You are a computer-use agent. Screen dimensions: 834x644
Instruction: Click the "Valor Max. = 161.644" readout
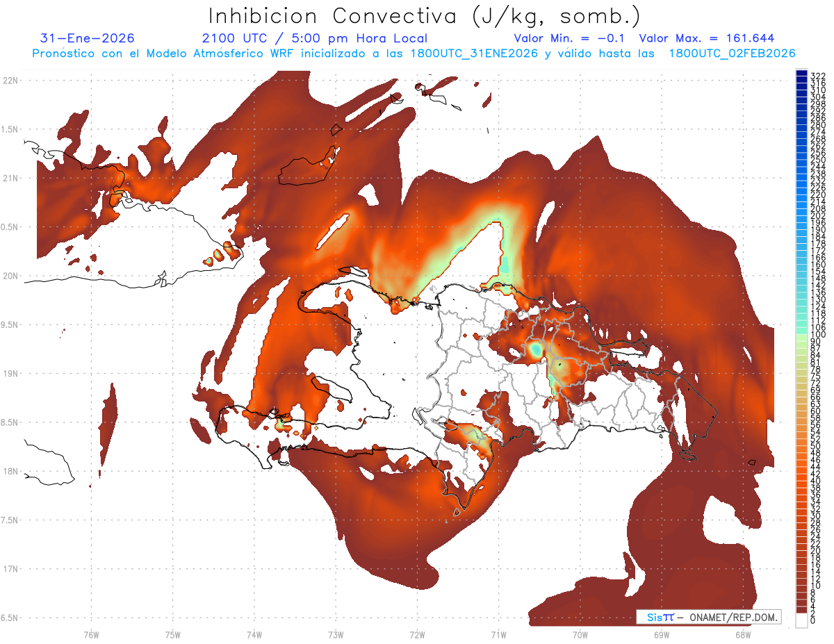(706, 38)
